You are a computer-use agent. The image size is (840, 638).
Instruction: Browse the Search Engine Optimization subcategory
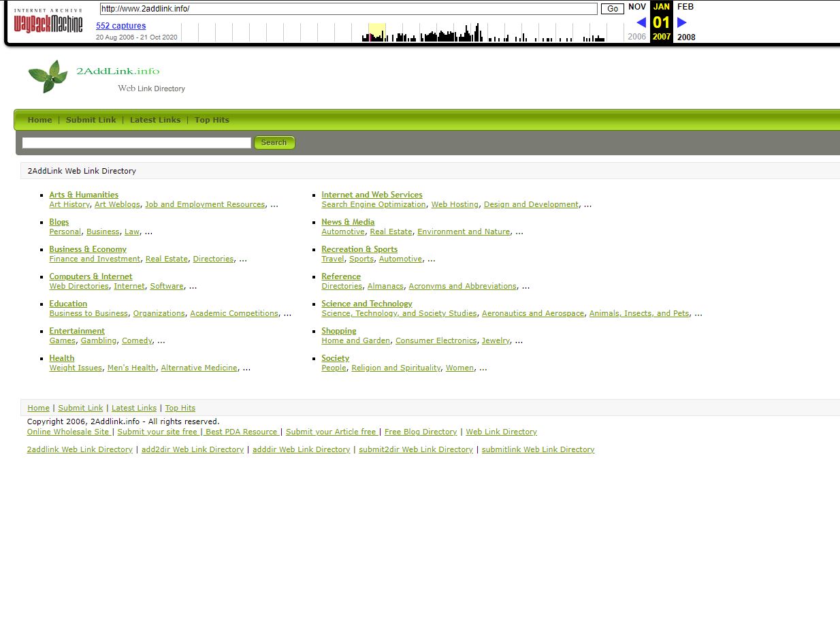[x=374, y=204]
